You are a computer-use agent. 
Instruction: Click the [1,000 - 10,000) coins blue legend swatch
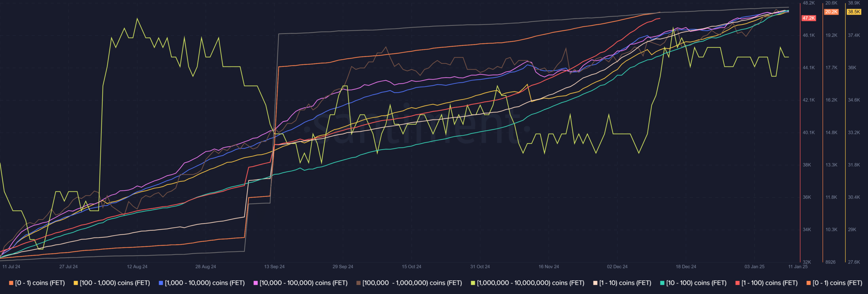point(161,283)
